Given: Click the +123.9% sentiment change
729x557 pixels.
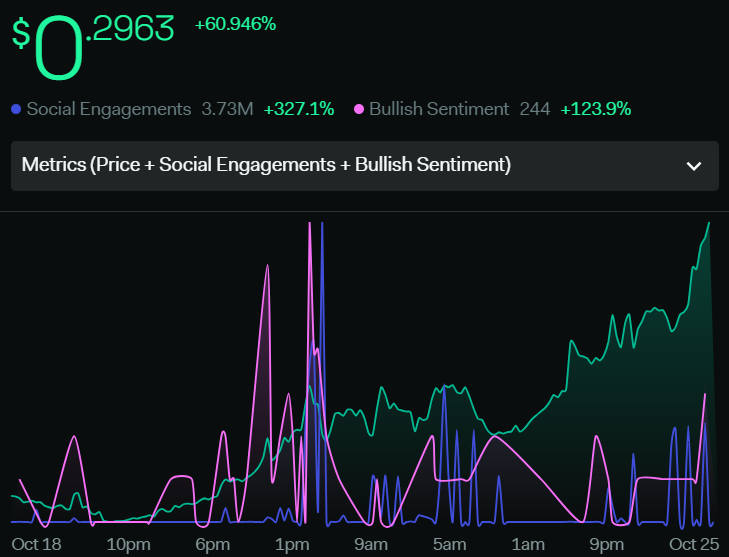Looking at the screenshot, I should click(x=596, y=109).
